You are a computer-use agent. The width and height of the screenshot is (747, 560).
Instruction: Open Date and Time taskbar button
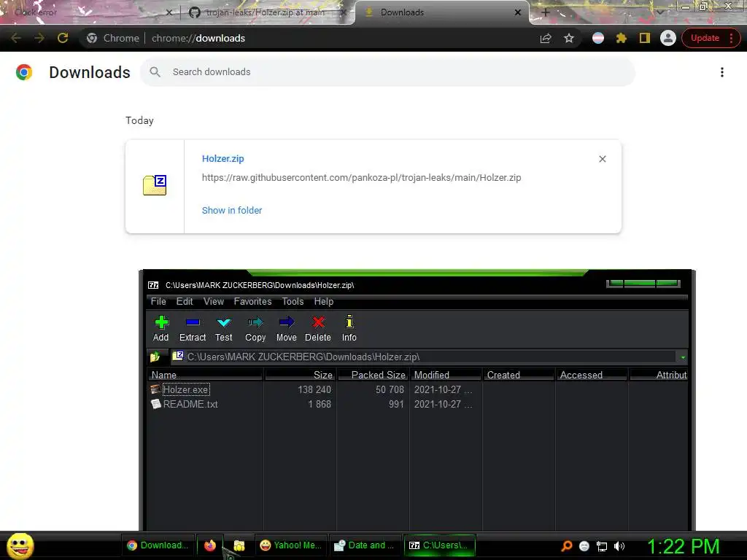(365, 545)
